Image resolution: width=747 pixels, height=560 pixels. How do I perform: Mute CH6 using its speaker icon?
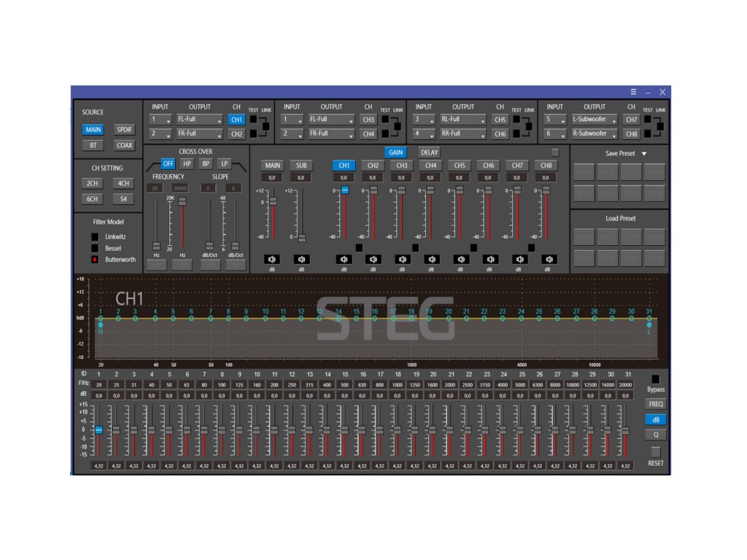(x=490, y=260)
